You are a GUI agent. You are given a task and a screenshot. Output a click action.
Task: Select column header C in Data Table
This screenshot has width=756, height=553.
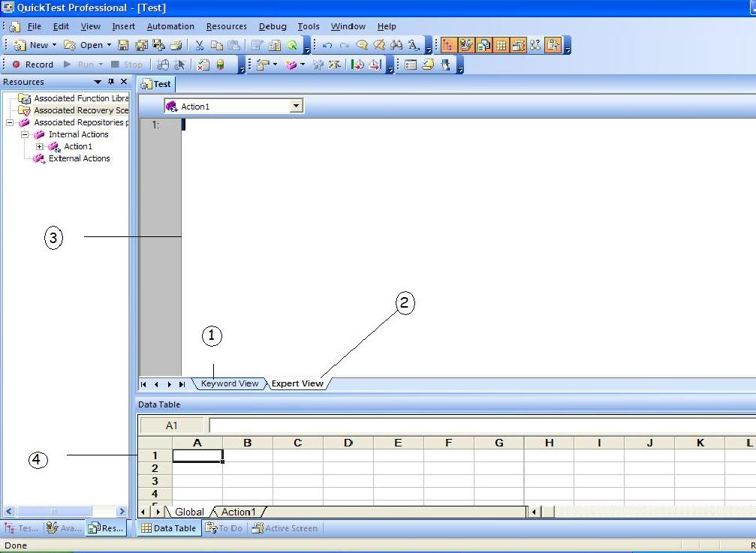(x=297, y=443)
